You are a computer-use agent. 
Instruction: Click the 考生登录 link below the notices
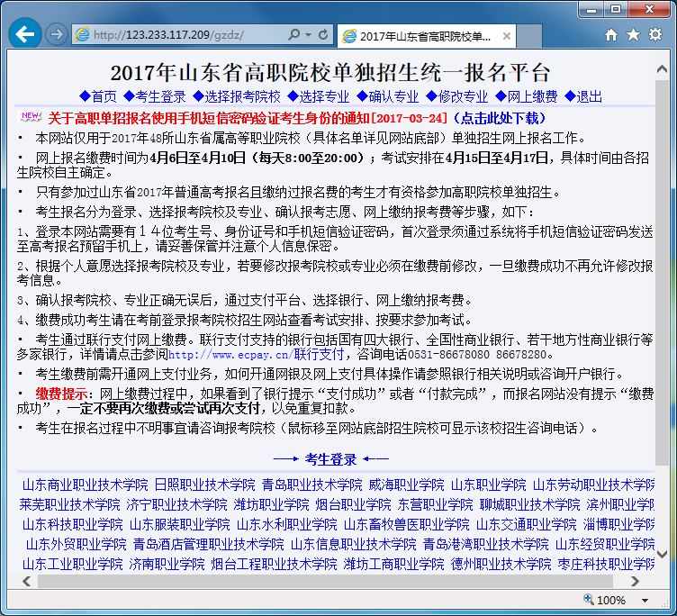(x=330, y=459)
